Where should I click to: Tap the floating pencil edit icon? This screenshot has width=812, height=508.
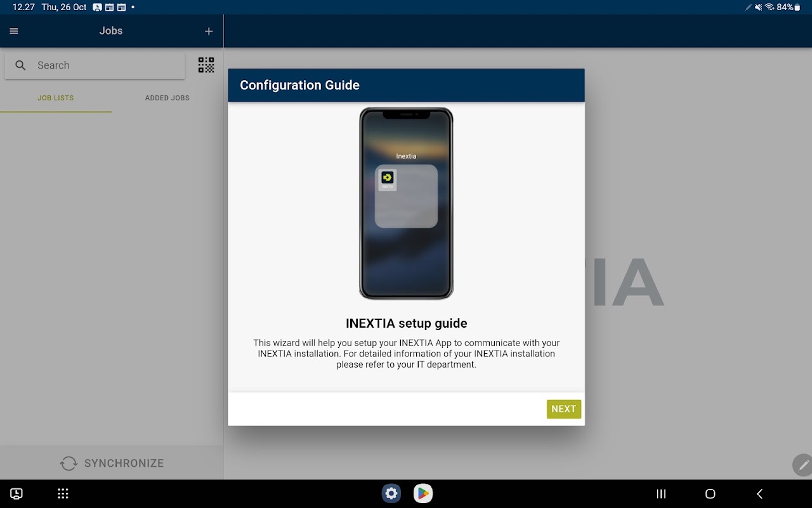(803, 465)
